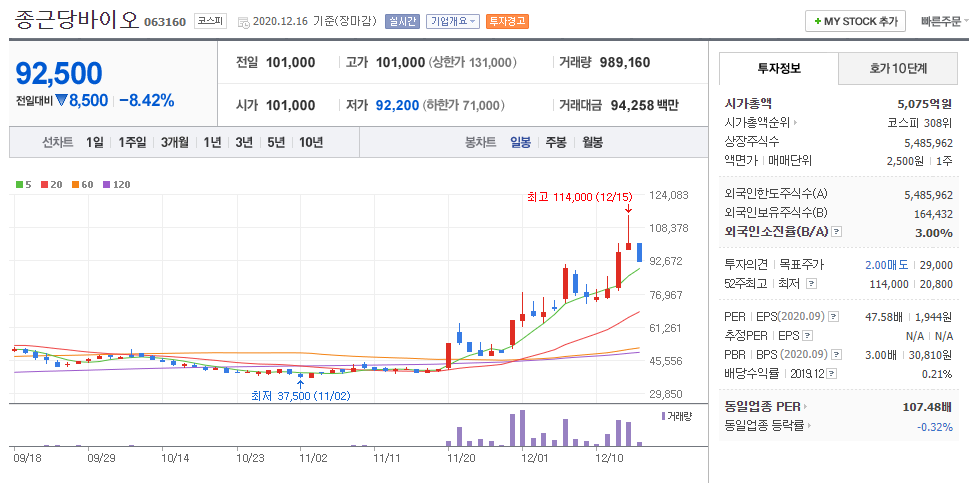
Task: Click the 2.00매도 investment opinion value
Action: (x=886, y=265)
